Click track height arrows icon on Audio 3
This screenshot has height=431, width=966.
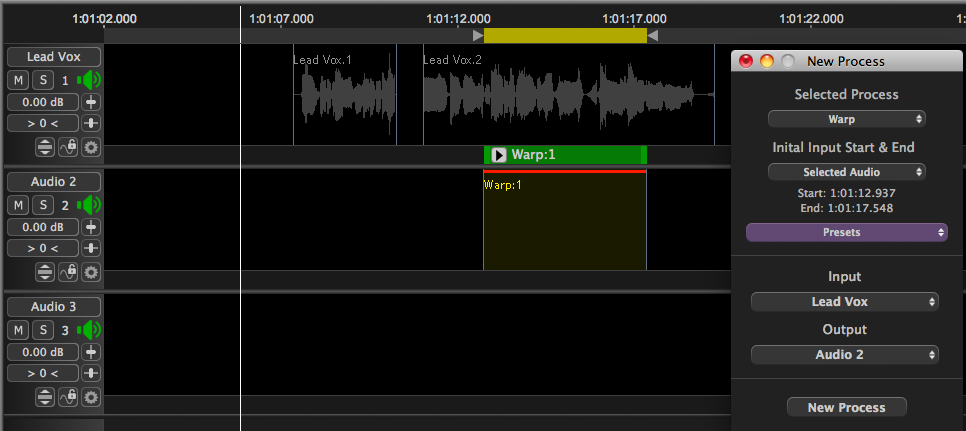tap(46, 397)
